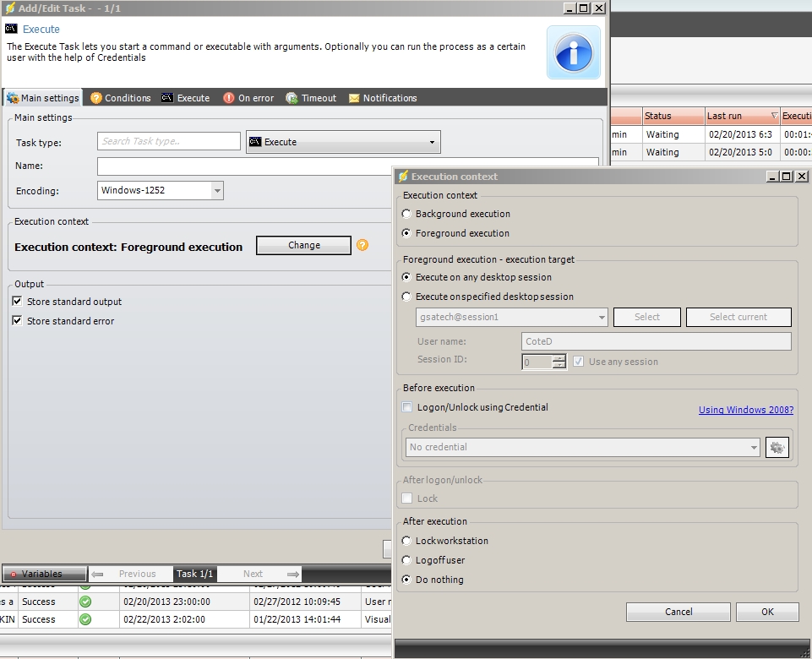Open the Using Windows 2008? link
812x659 pixels.
click(745, 410)
